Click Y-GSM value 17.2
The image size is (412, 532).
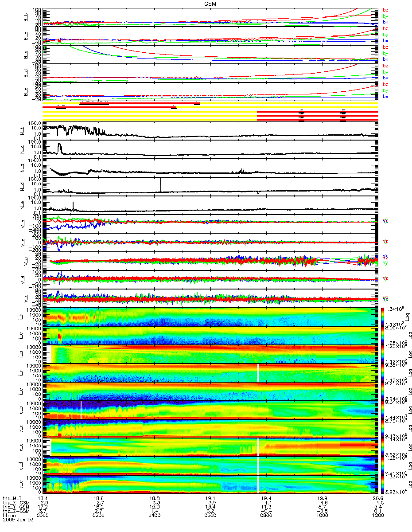pyautogui.click(x=43, y=507)
